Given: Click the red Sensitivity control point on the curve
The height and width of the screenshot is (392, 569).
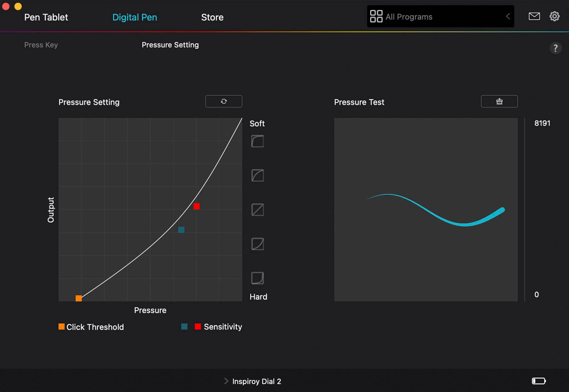Looking at the screenshot, I should [196, 206].
